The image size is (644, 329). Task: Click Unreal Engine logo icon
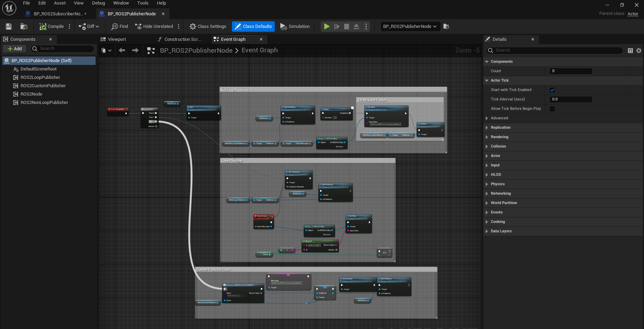[x=9, y=8]
